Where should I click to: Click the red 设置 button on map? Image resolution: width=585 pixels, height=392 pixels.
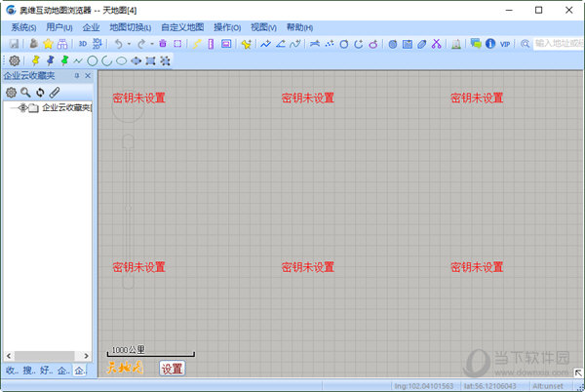point(172,368)
